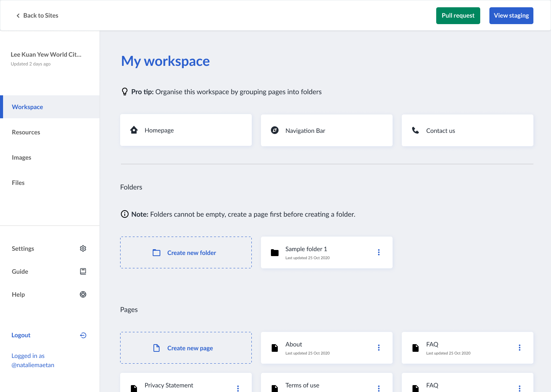551x392 pixels.
Task: Click Create new page
Action: 186,348
